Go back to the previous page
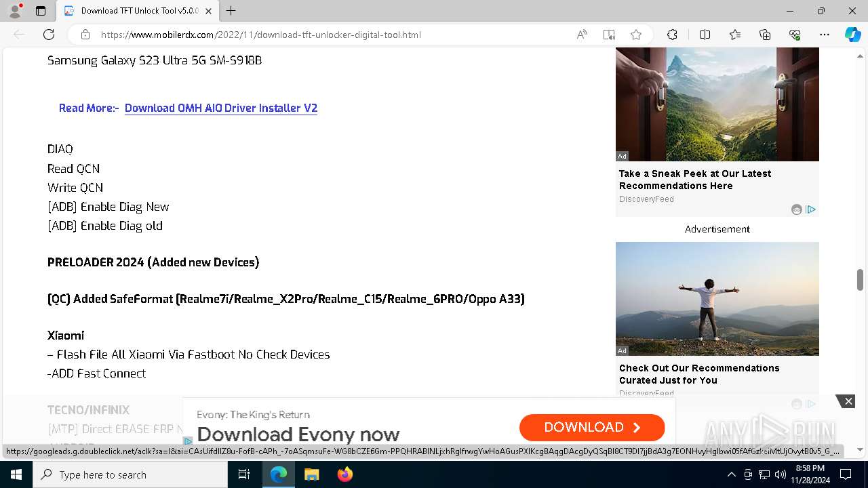The width and height of the screenshot is (868, 488). [19, 35]
